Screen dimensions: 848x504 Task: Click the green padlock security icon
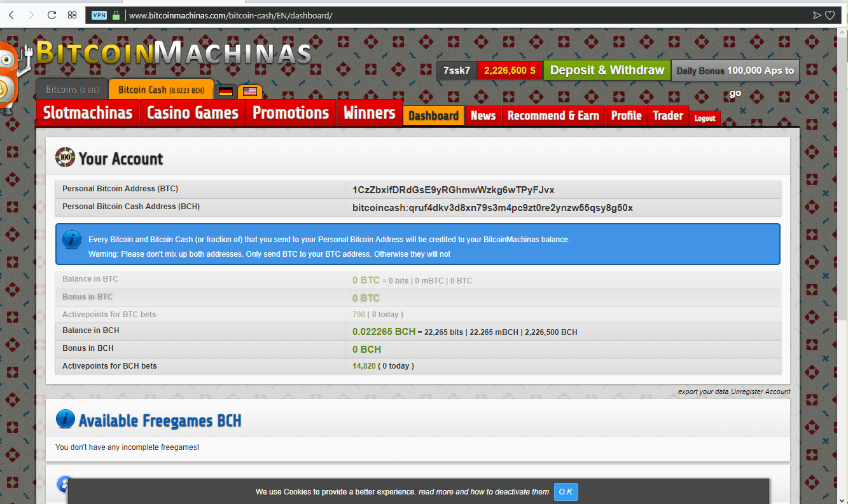pyautogui.click(x=116, y=15)
